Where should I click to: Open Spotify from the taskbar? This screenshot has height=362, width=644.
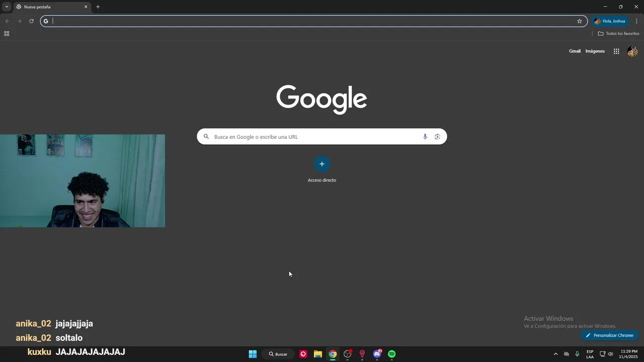click(x=392, y=354)
